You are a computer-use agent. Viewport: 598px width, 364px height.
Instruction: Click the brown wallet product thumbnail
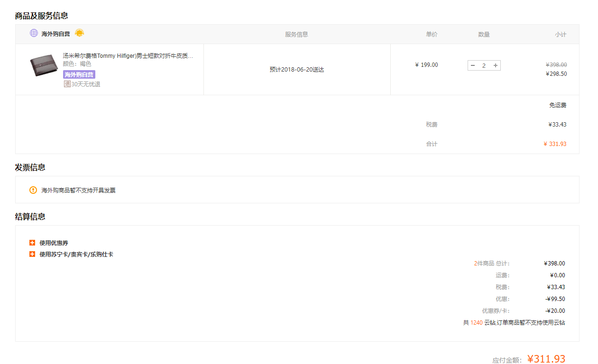(44, 66)
